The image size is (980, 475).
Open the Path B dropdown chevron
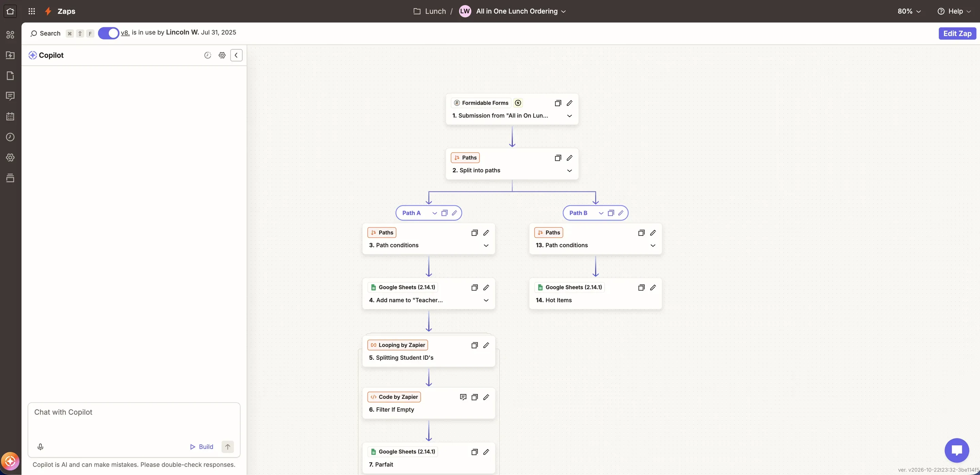point(601,213)
